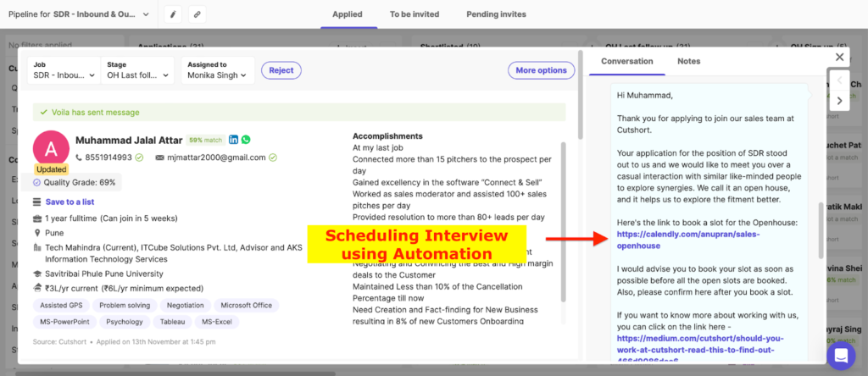Screen dimensions: 868x376
Task: Click the Problem solving skill tag
Action: click(x=125, y=305)
